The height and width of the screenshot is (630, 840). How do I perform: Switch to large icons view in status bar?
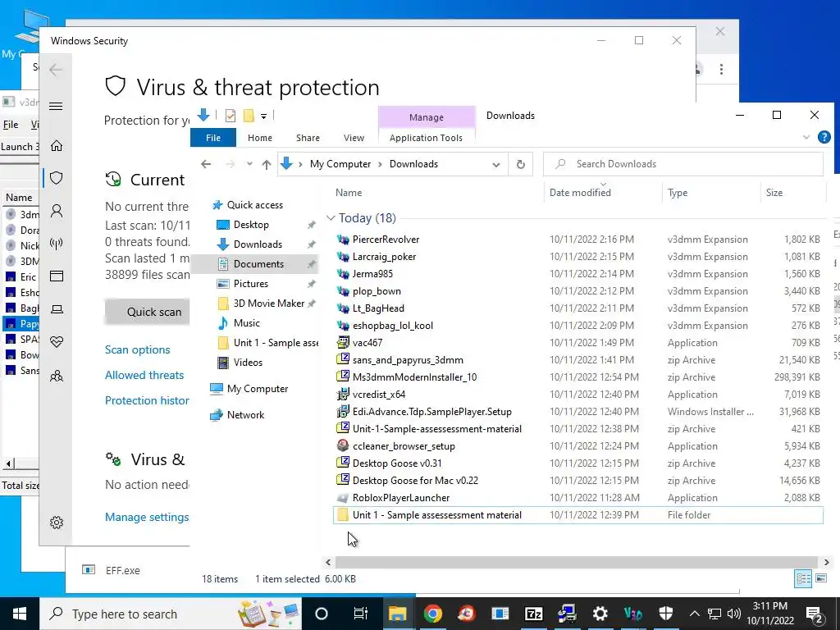point(820,578)
